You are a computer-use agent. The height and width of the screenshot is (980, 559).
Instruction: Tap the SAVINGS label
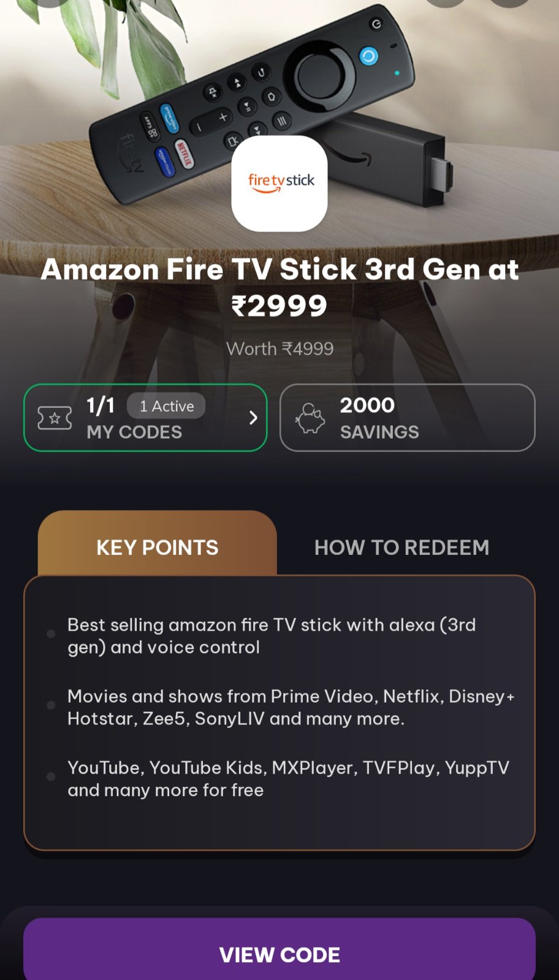pos(379,432)
